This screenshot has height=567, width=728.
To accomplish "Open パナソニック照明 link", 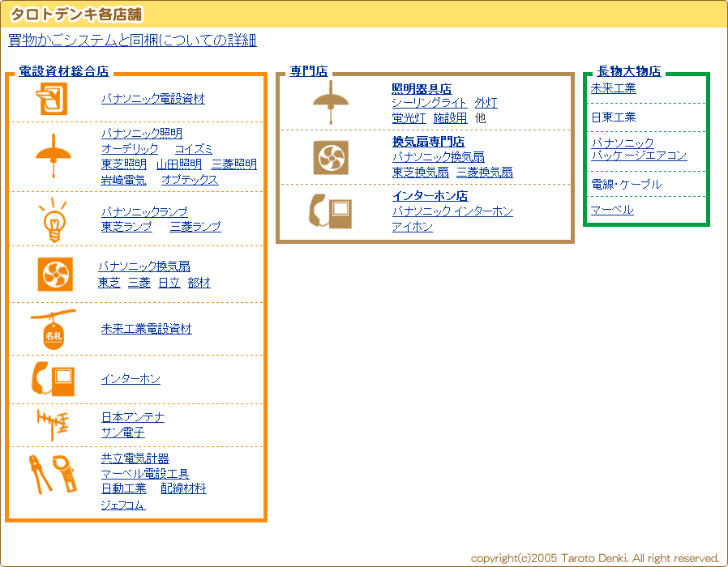I will click(x=142, y=133).
